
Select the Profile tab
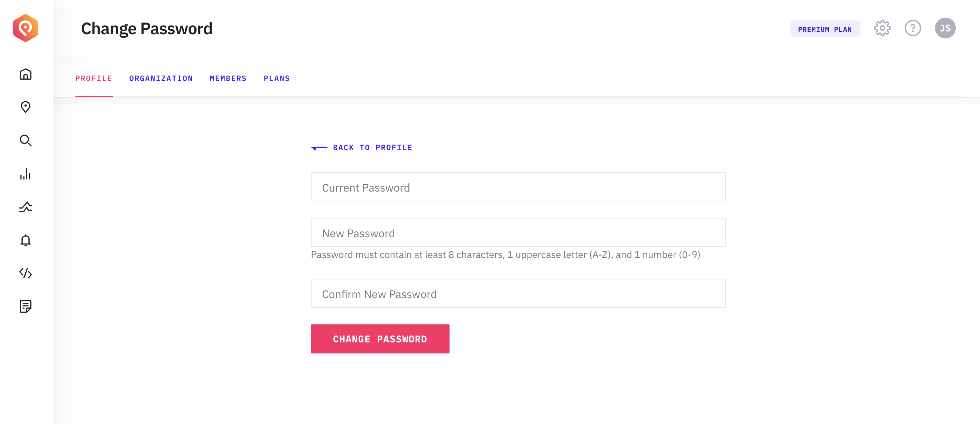coord(94,79)
